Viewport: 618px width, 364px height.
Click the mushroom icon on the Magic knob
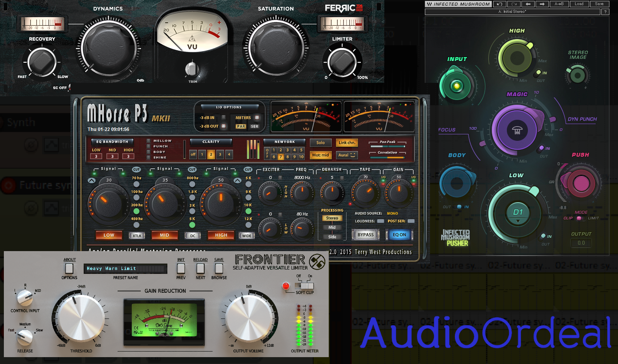coord(517,130)
